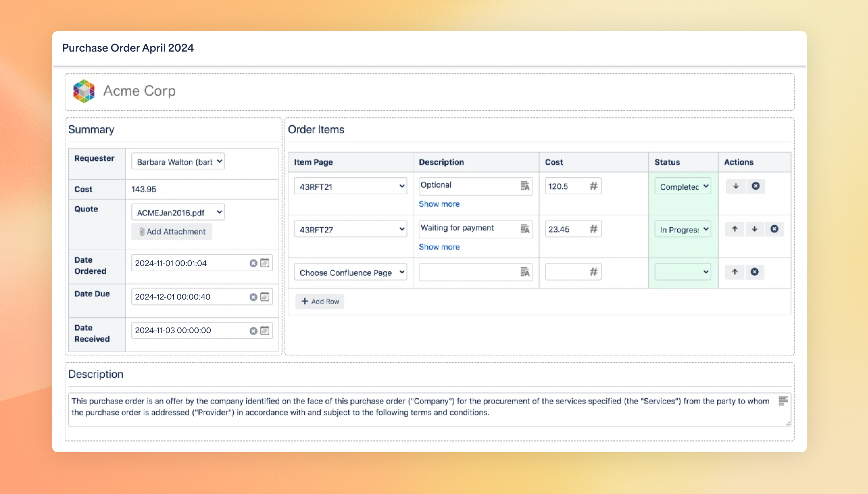
Task: Open the Requester Barbara Walton dropdown
Action: pos(178,161)
